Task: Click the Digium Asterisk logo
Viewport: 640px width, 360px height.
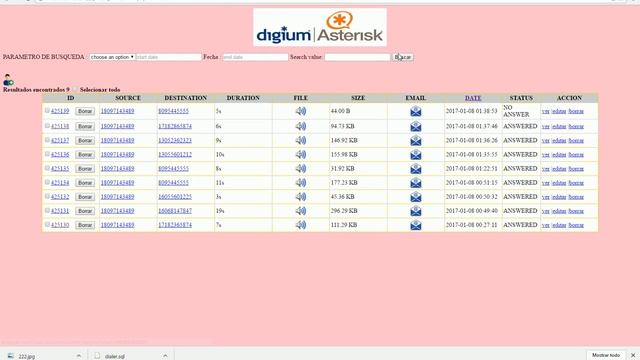Action: tap(320, 27)
